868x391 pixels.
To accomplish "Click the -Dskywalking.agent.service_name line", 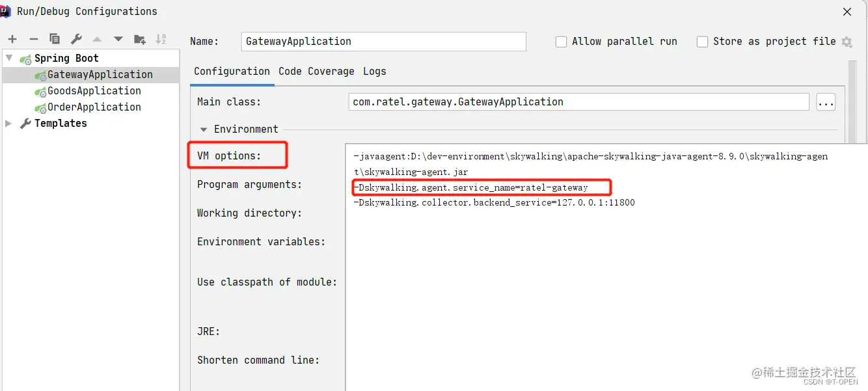I will click(x=470, y=187).
